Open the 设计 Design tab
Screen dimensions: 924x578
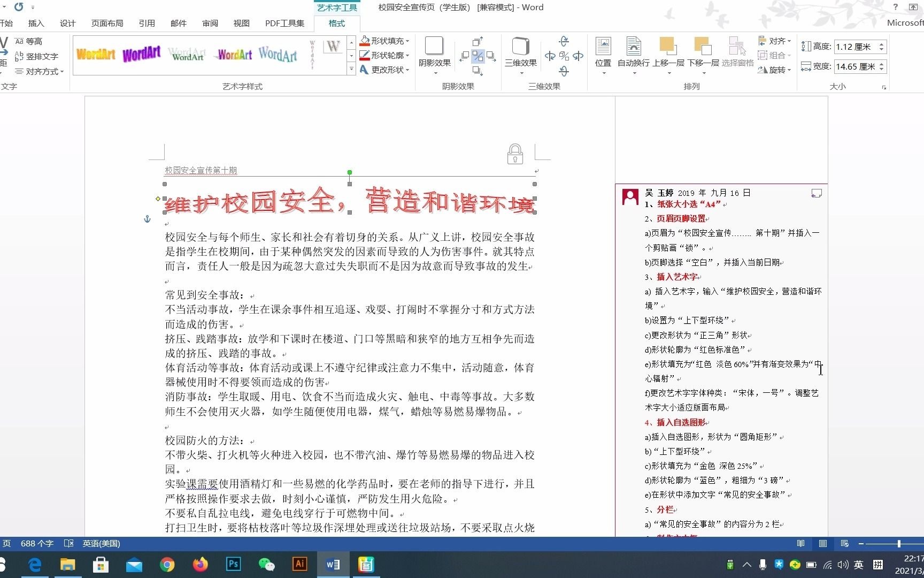click(x=68, y=23)
